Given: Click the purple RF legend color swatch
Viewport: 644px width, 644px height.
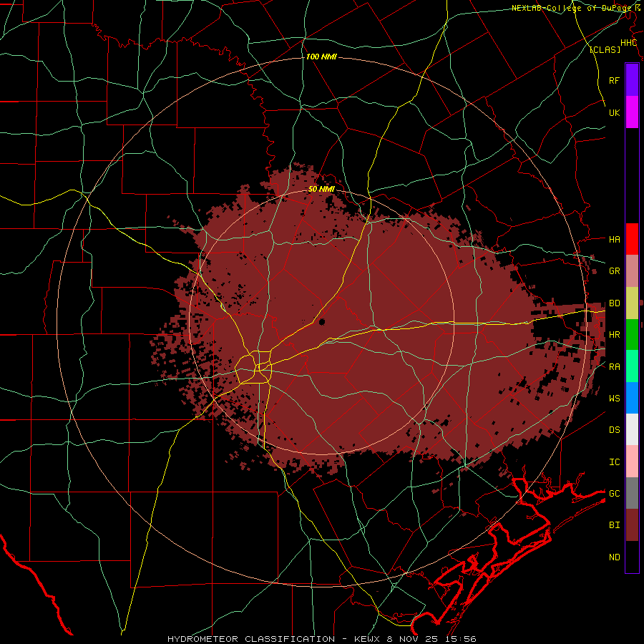Looking at the screenshot, I should click(632, 80).
